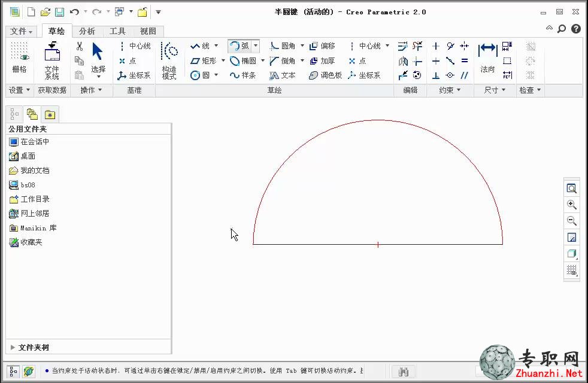588x383 pixels.
Task: Open the File (文件) menu
Action: click(x=21, y=31)
